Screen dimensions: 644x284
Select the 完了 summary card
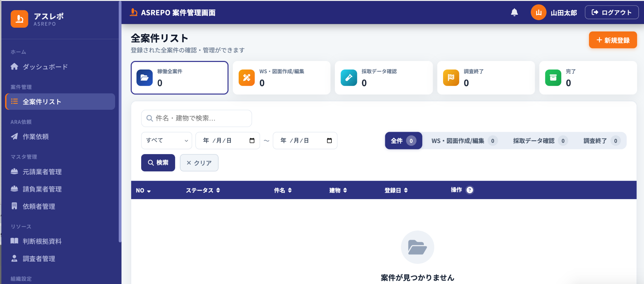pos(588,78)
